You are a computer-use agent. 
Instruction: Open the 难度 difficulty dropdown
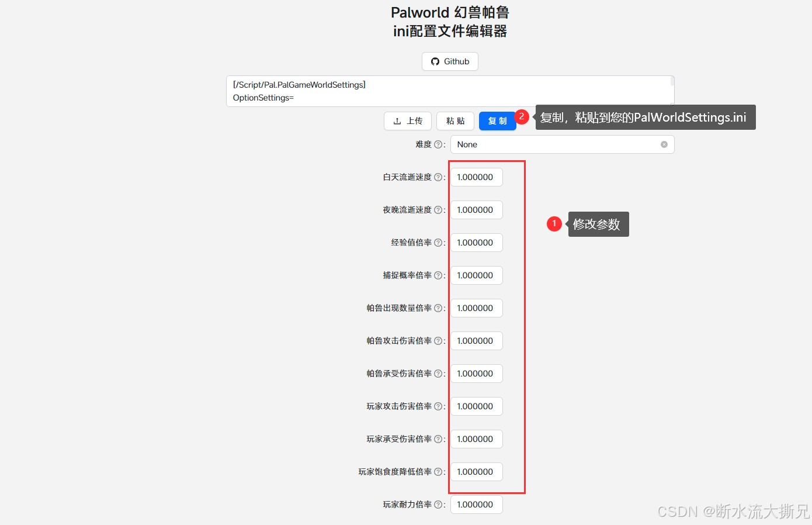(562, 144)
